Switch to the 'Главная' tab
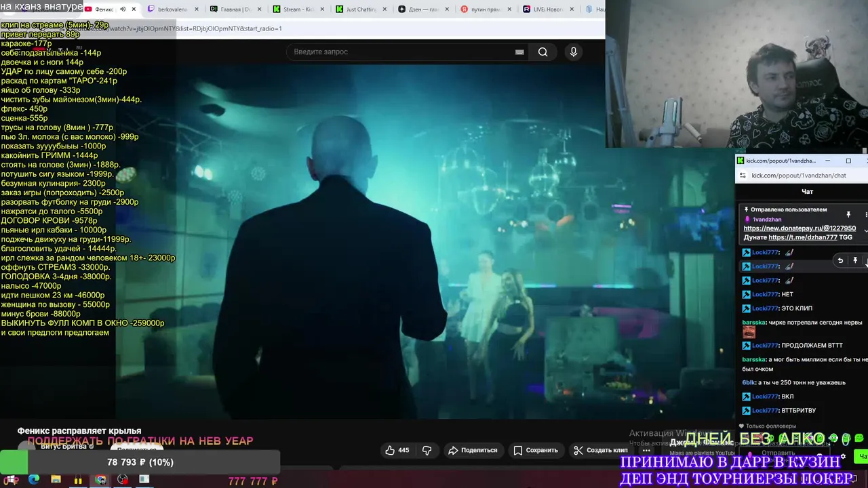Screen dimensions: 868x488 [x=235, y=9]
